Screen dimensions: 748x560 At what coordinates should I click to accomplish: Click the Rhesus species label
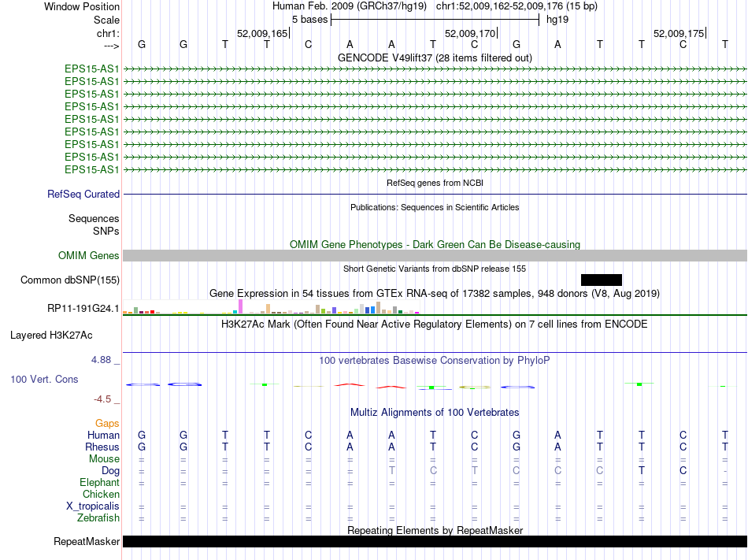click(102, 447)
